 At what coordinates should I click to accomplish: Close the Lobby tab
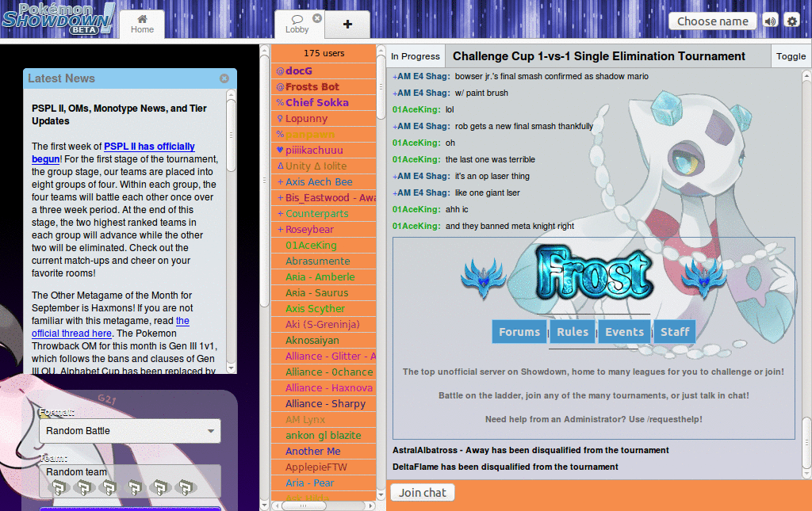coord(317,18)
